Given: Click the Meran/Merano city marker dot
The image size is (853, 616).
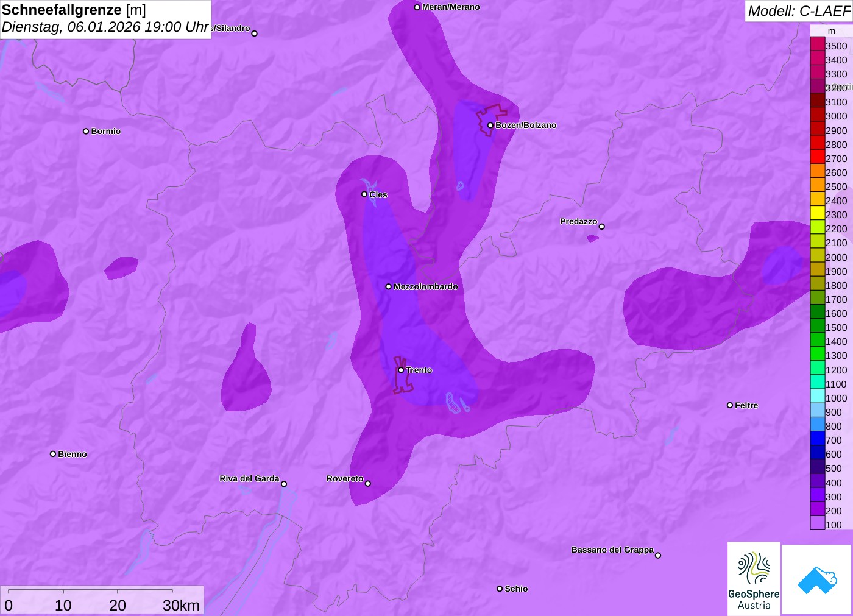Looking at the screenshot, I should coord(417,7).
